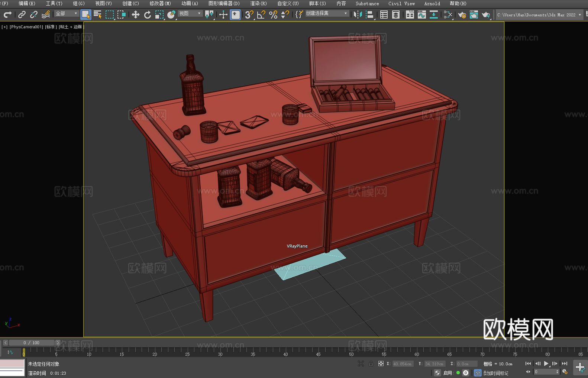Image resolution: width=588 pixels, height=378 pixels.
Task: Toggle the Angle Snap button
Action: pos(261,14)
